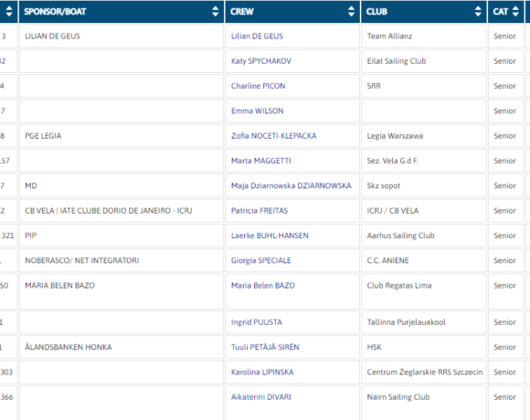Sort by the CAT column arrows
Viewport: 530px width, 420px height.
pos(515,12)
